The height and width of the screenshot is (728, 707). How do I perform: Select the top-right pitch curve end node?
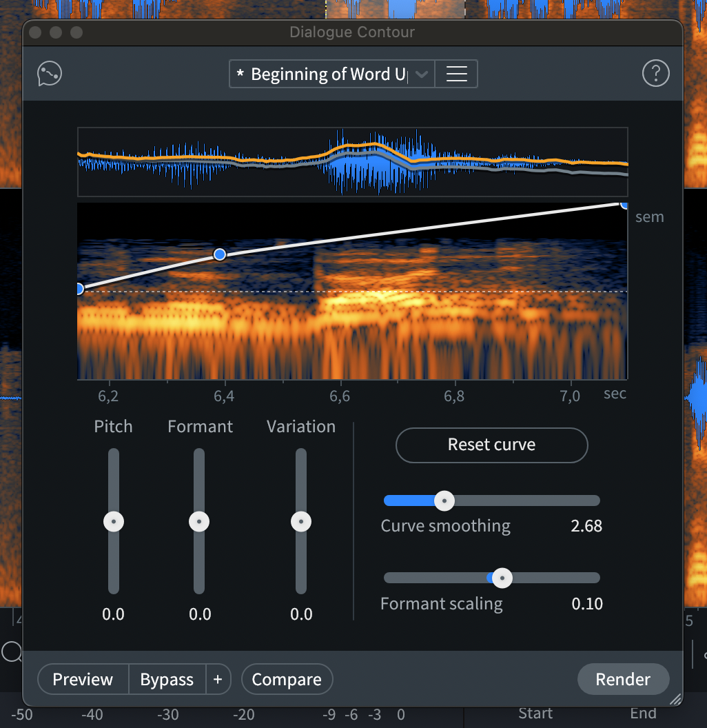(x=624, y=205)
